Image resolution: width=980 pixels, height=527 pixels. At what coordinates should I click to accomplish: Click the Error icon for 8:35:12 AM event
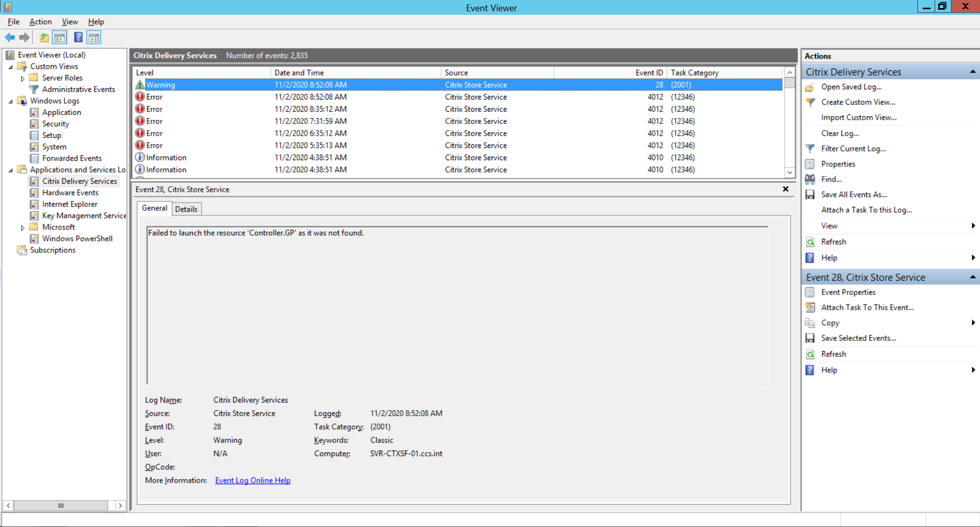(x=140, y=109)
